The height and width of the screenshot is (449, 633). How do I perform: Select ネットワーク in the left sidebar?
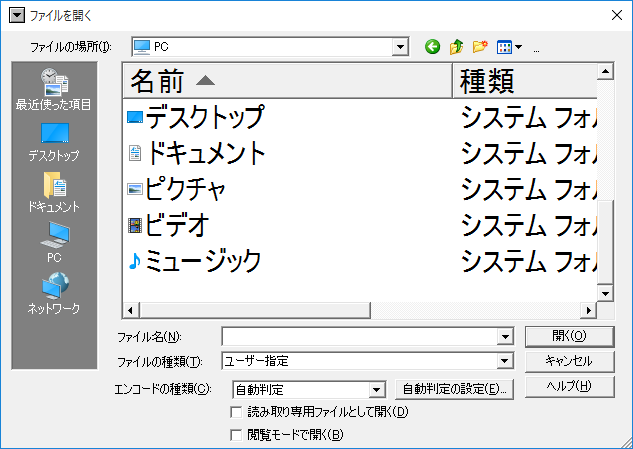(x=54, y=293)
